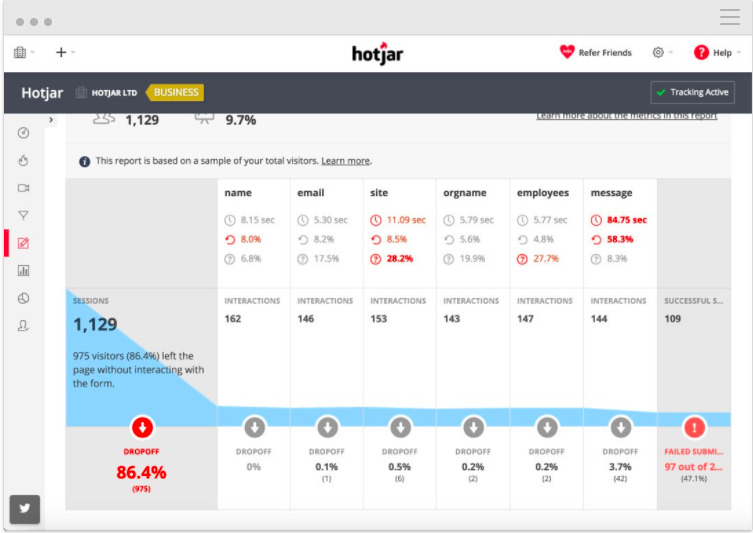This screenshot has width=753, height=533.
Task: Expand the sidebar with chevron arrow
Action: pos(51,120)
